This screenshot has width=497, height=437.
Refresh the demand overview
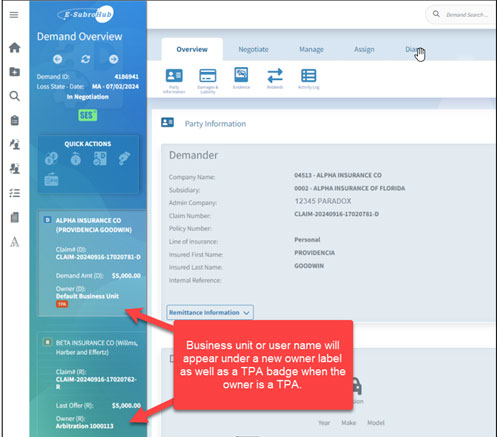(x=85, y=59)
